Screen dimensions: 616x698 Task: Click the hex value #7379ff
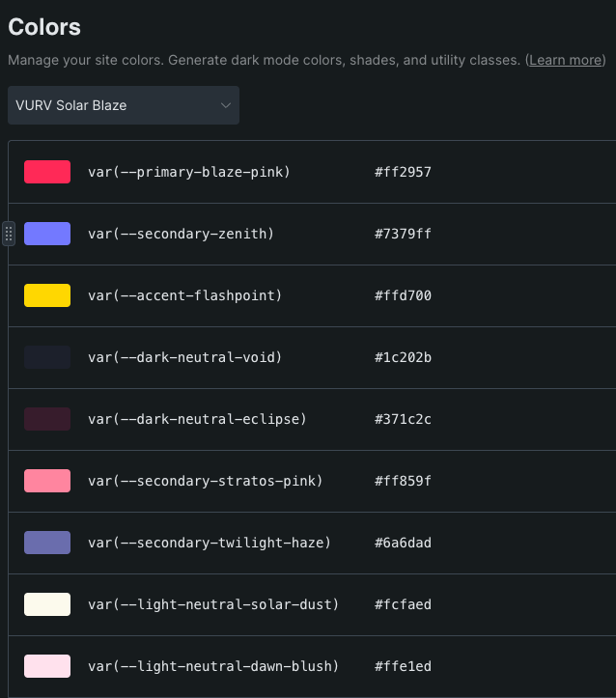click(x=403, y=234)
